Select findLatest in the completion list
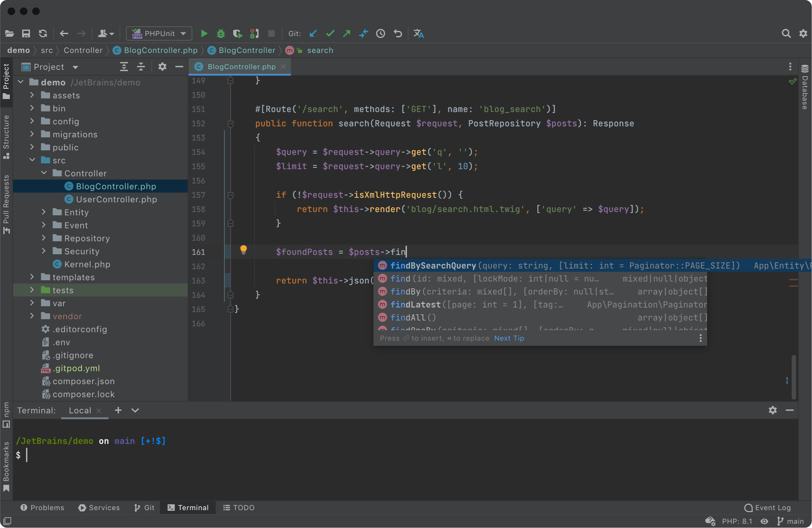Image resolution: width=812 pixels, height=528 pixels. point(415,305)
